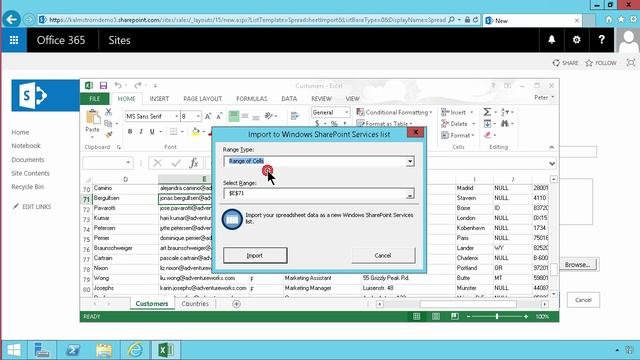Open the PAGE LAYOUT ribbon tab
The height and width of the screenshot is (360, 640).
pyautogui.click(x=202, y=99)
